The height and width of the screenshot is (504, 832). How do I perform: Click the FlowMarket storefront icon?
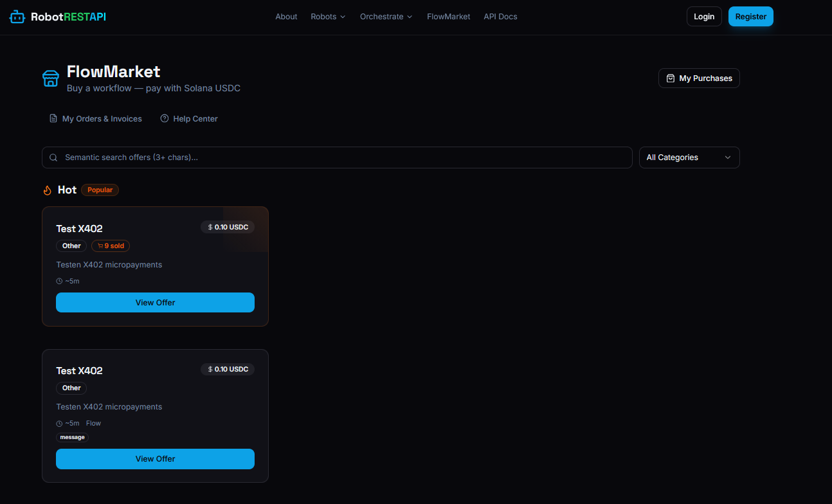point(51,78)
